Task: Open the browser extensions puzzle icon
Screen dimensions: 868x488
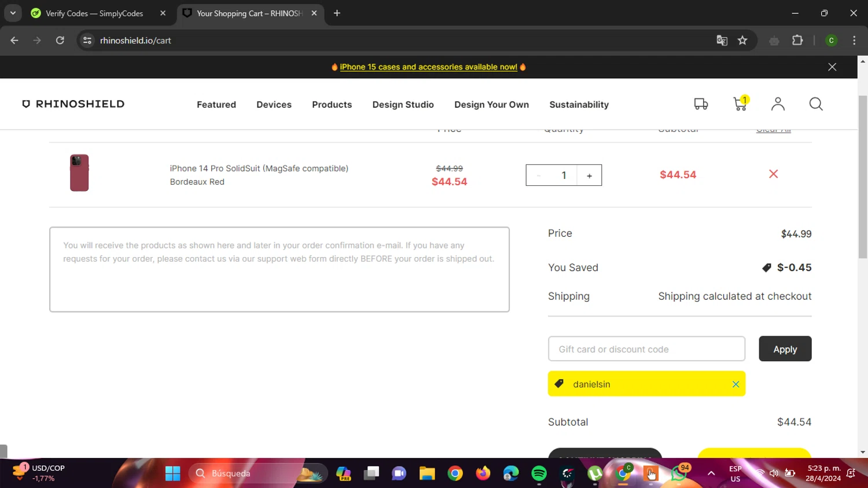Action: pyautogui.click(x=797, y=41)
